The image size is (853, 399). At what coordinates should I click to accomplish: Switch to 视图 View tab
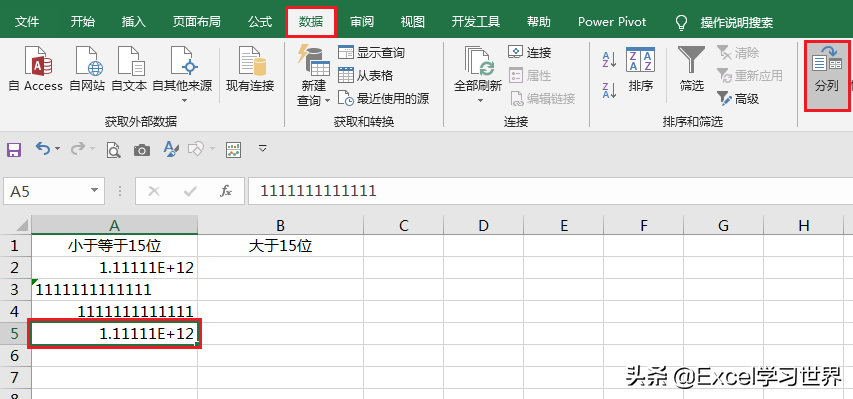click(412, 22)
